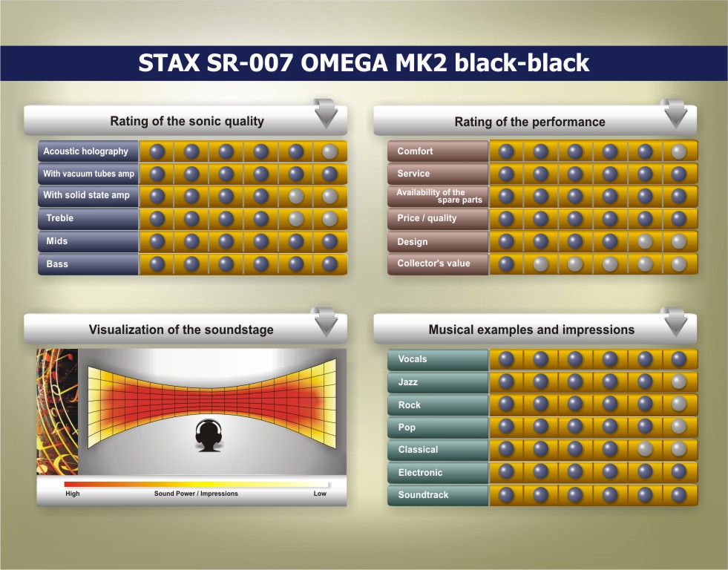Click the Jazz row label
The height and width of the screenshot is (570, 728).
click(438, 382)
